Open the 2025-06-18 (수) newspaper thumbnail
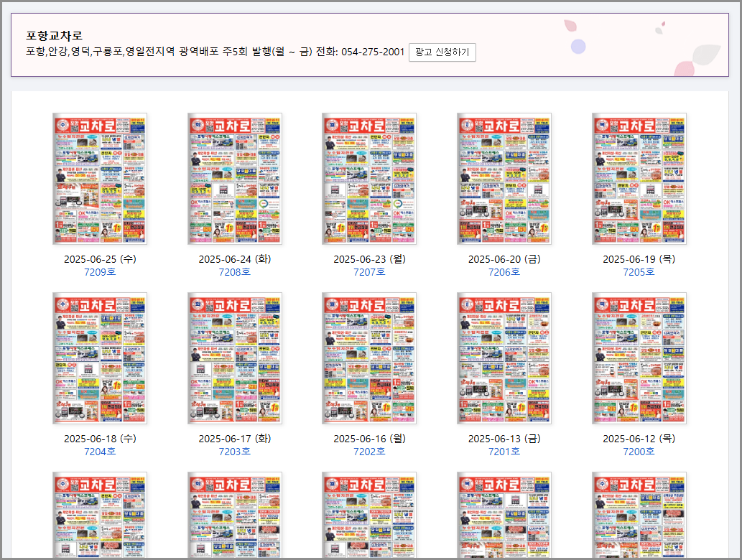 [100, 358]
